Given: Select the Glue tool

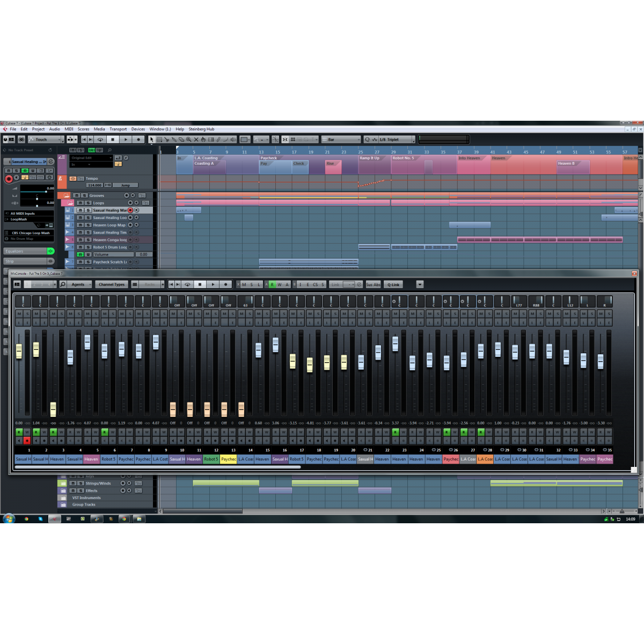Looking at the screenshot, I should point(173,140).
